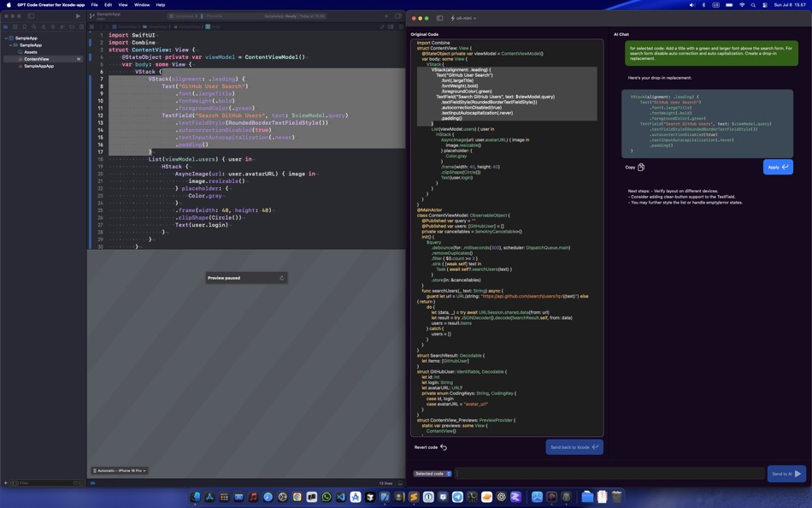Refresh the paused preview
The width and height of the screenshot is (812, 508).
click(282, 278)
